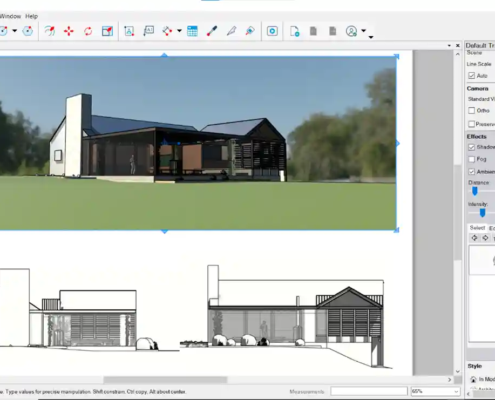Click the second arrow icon under Select tab

coord(485,238)
